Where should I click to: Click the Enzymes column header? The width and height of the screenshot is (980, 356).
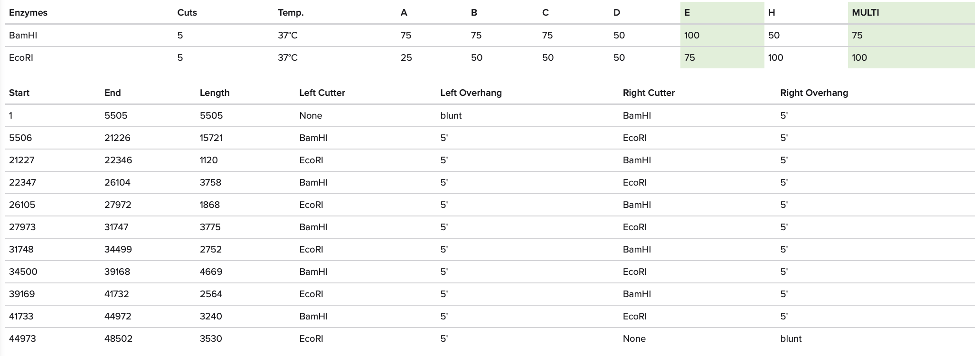point(28,13)
